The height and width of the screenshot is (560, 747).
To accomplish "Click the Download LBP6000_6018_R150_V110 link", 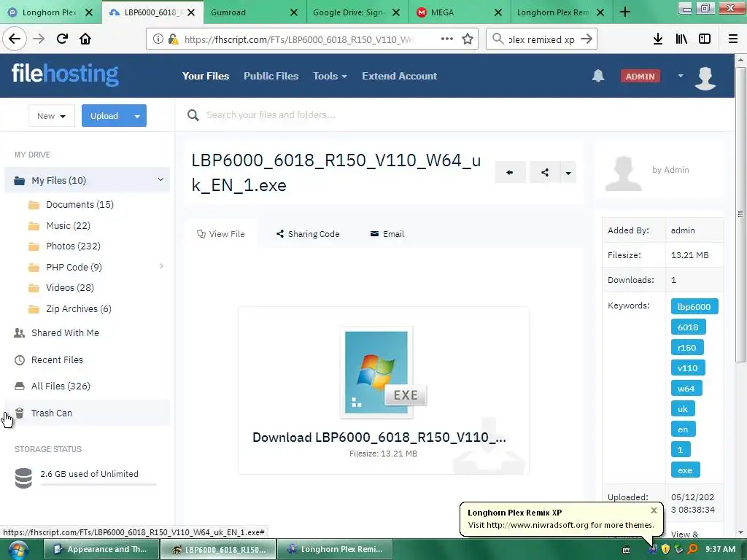I will click(x=379, y=437).
